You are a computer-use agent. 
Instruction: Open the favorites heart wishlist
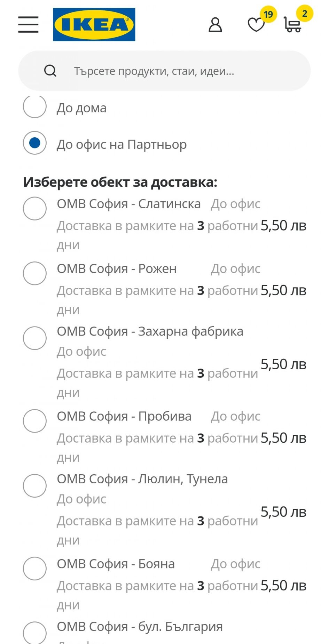click(x=256, y=25)
